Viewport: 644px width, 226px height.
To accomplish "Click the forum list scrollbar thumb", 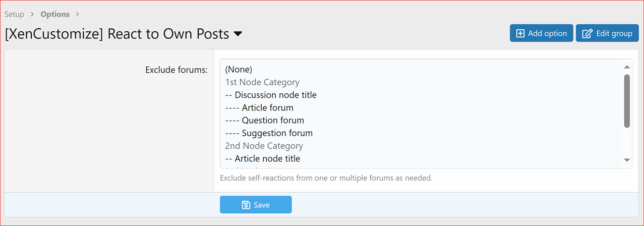I will pyautogui.click(x=627, y=101).
